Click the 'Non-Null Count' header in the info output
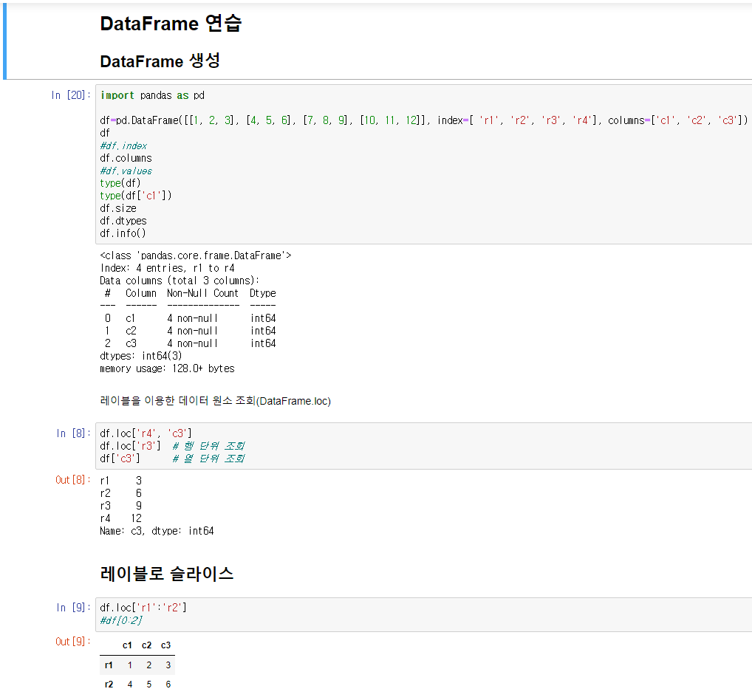This screenshot has width=752, height=700. 202,293
